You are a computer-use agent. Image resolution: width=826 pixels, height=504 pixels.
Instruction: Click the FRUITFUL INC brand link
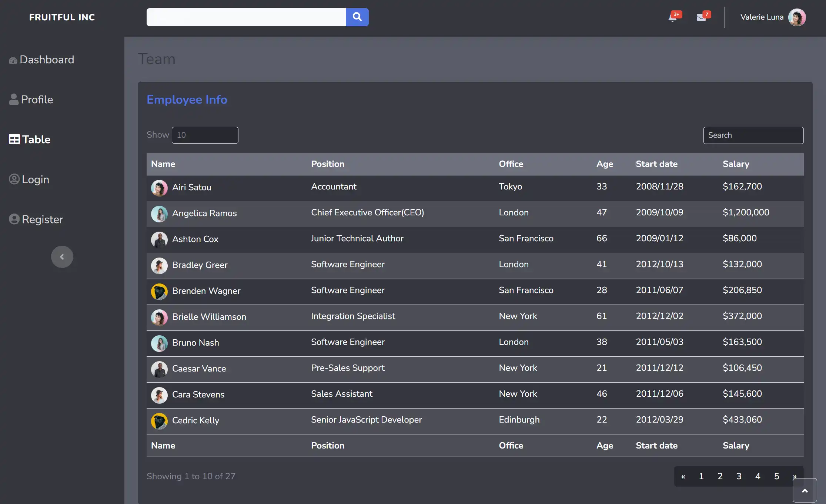click(62, 17)
